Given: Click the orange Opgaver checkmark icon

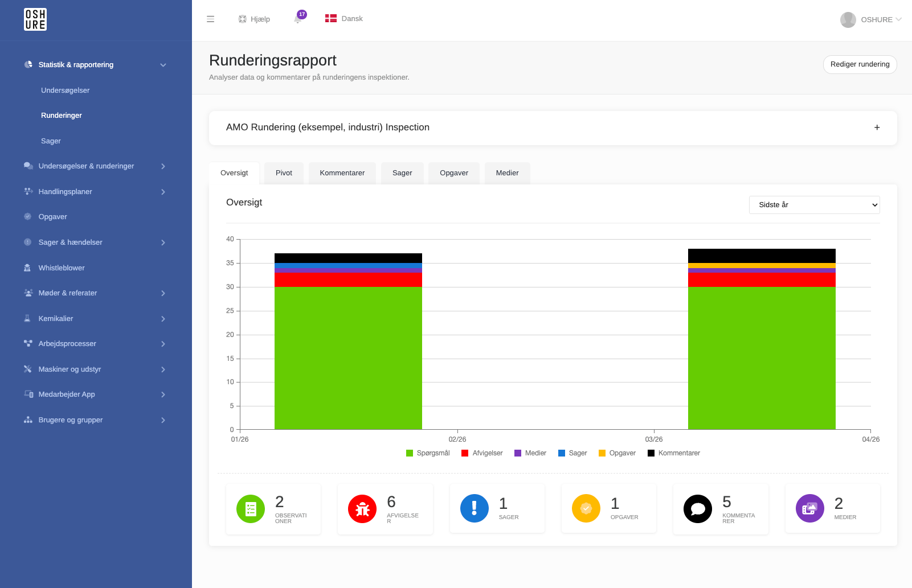Looking at the screenshot, I should 586,508.
